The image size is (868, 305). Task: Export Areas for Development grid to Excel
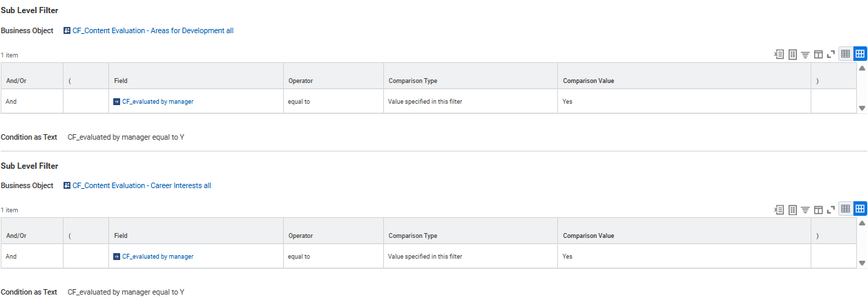[779, 55]
